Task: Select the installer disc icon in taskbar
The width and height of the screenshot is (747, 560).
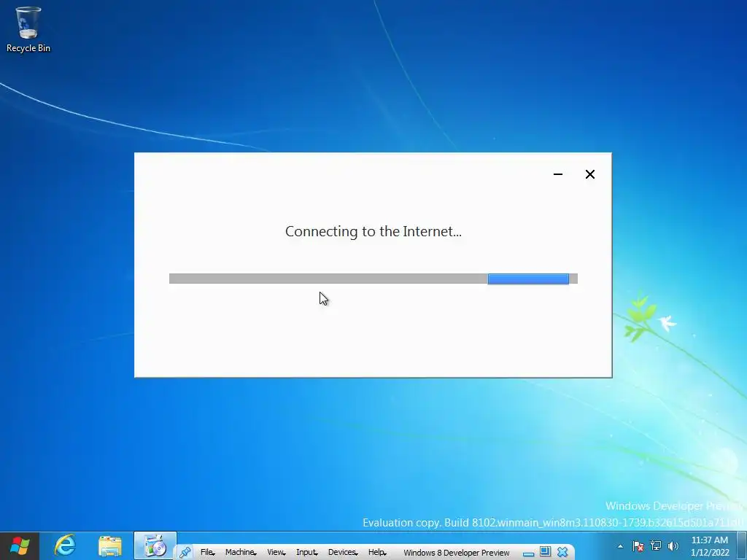Action: [155, 545]
